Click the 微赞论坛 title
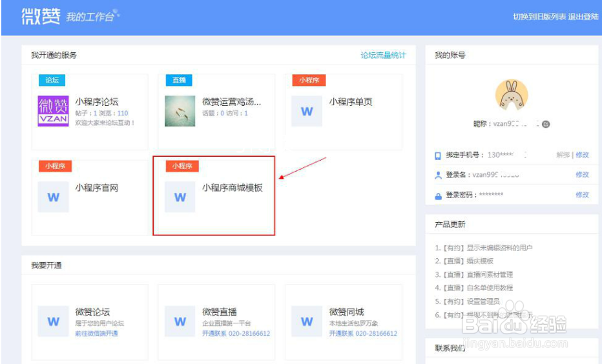This screenshot has height=364, width=602. [92, 312]
